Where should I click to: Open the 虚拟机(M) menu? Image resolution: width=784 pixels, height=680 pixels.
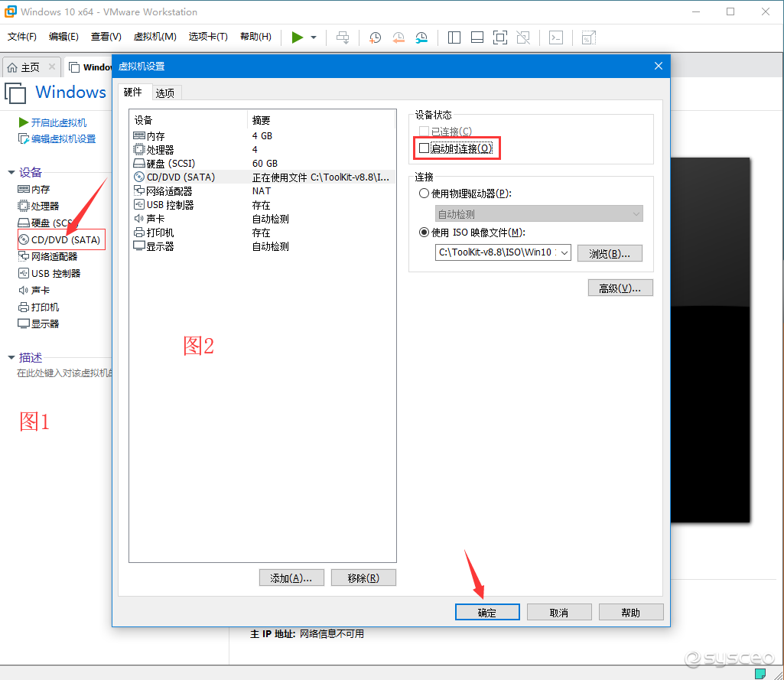[x=155, y=37]
